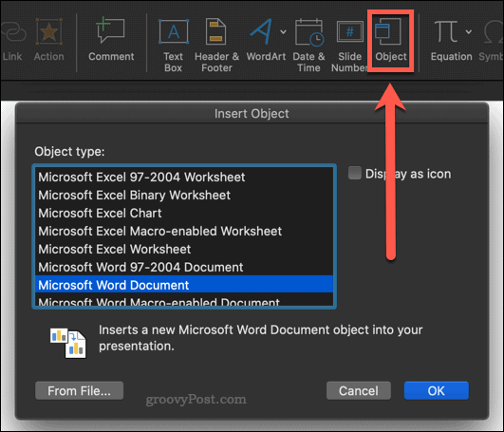Cancel the Insert Object dialog
Screen dimensions: 504x432
(x=359, y=390)
